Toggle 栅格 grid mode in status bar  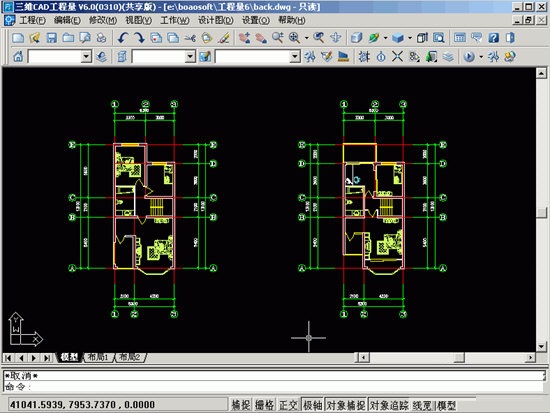point(264,405)
